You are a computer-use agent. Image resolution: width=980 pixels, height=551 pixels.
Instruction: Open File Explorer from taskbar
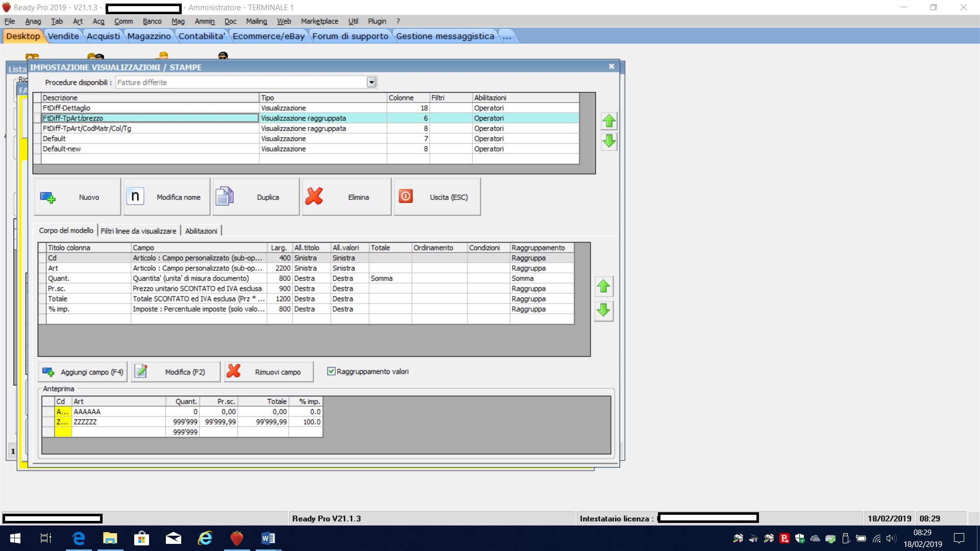(x=110, y=538)
